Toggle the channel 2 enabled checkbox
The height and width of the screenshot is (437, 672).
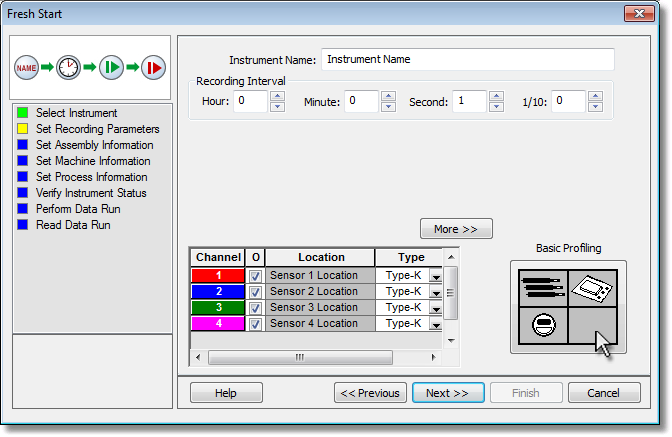pos(255,292)
